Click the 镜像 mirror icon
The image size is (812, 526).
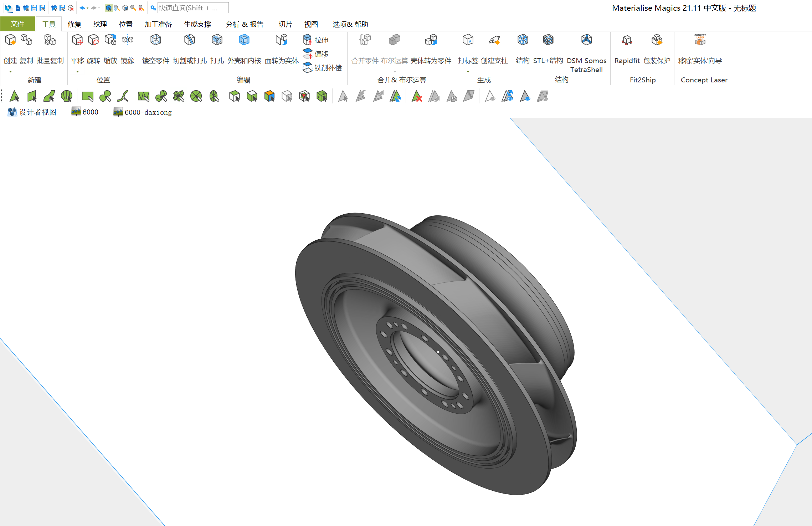point(127,40)
